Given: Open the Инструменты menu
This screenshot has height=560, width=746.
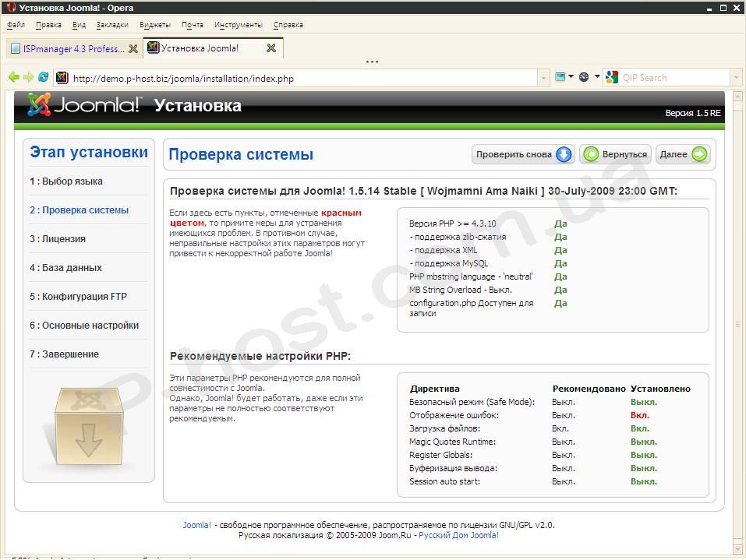Looking at the screenshot, I should coord(239,25).
